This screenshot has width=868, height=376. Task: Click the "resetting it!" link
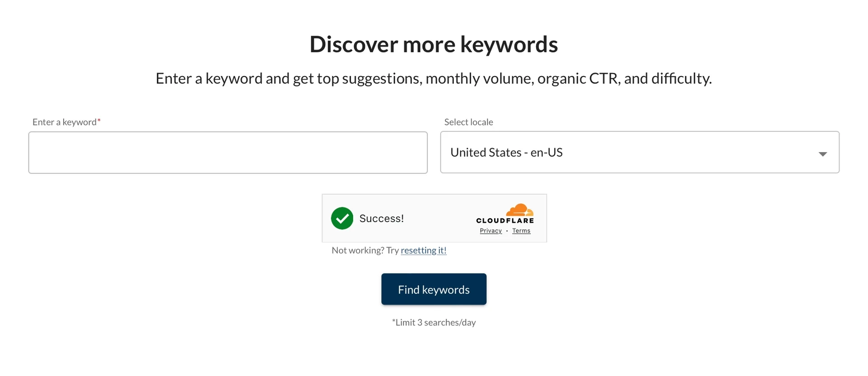[424, 250]
